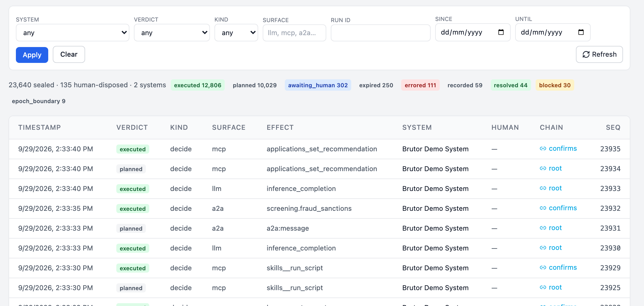Image resolution: width=644 pixels, height=306 pixels.
Task: Select the awaiting_human 302 badge
Action: tap(318, 85)
